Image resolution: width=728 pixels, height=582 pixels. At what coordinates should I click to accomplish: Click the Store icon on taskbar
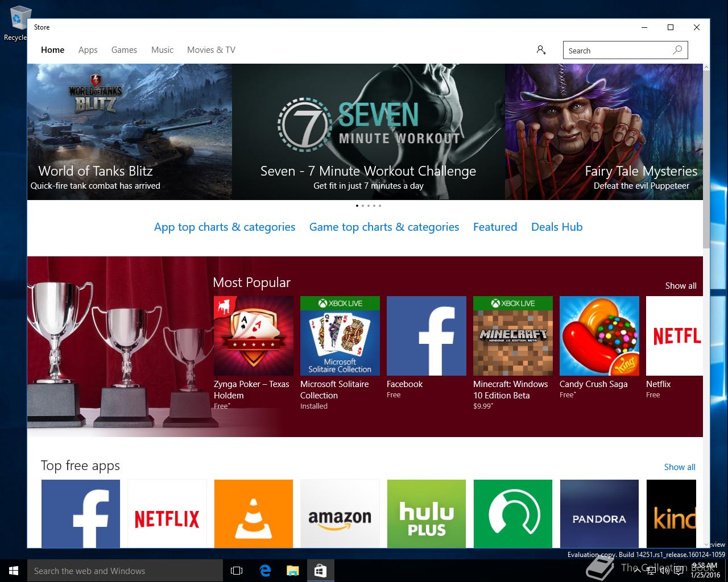[321, 571]
